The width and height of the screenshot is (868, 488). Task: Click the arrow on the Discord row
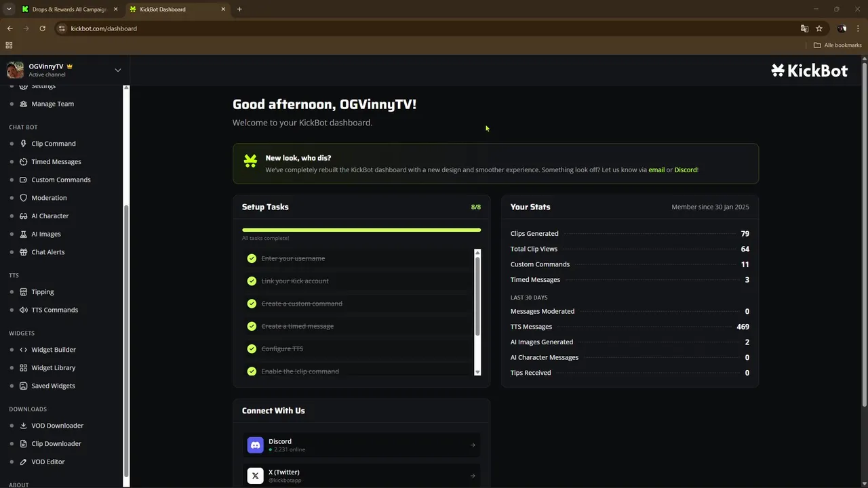click(473, 445)
